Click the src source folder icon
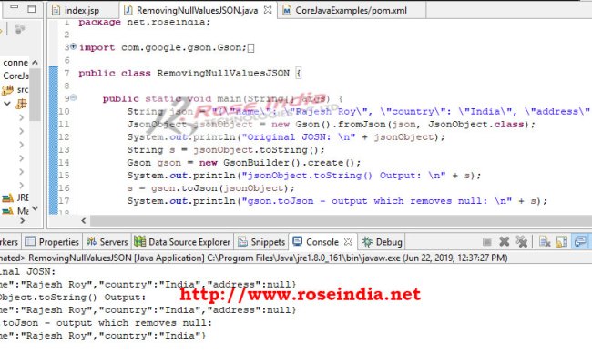Viewport: 592px width, 364px height. tap(7, 90)
